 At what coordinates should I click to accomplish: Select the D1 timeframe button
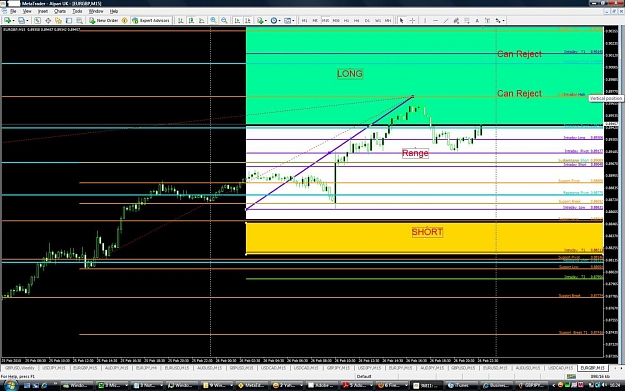(x=367, y=20)
